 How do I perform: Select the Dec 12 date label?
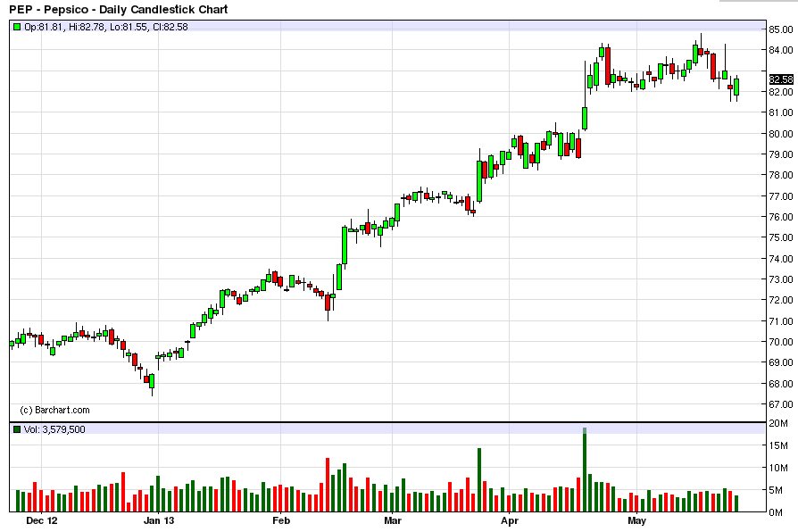tap(42, 520)
